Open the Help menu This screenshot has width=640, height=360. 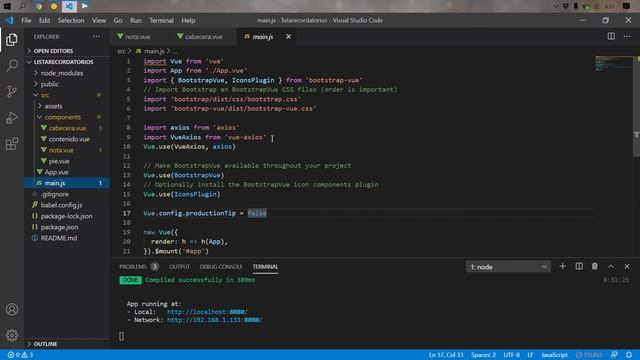(x=188, y=20)
